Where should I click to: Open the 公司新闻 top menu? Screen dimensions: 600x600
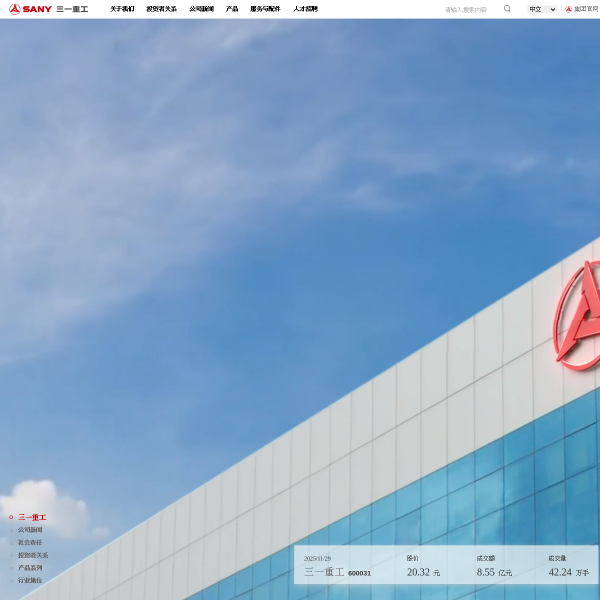(201, 9)
